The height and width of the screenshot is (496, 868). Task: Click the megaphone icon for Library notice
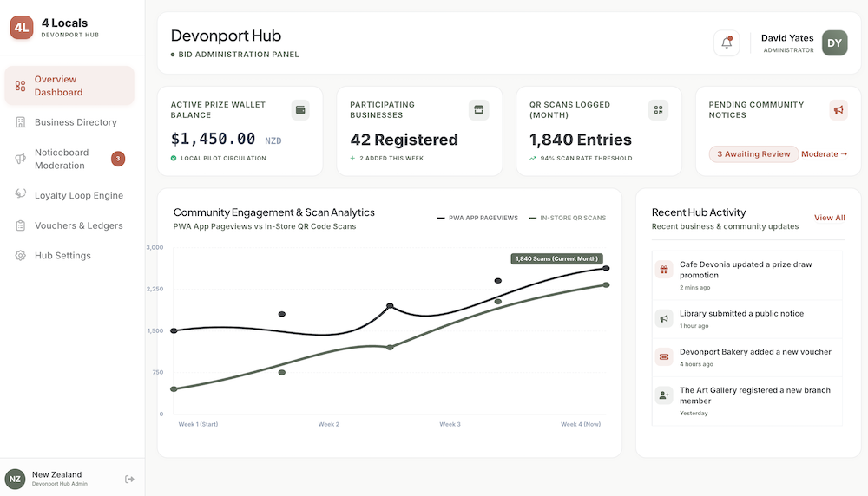[664, 318]
